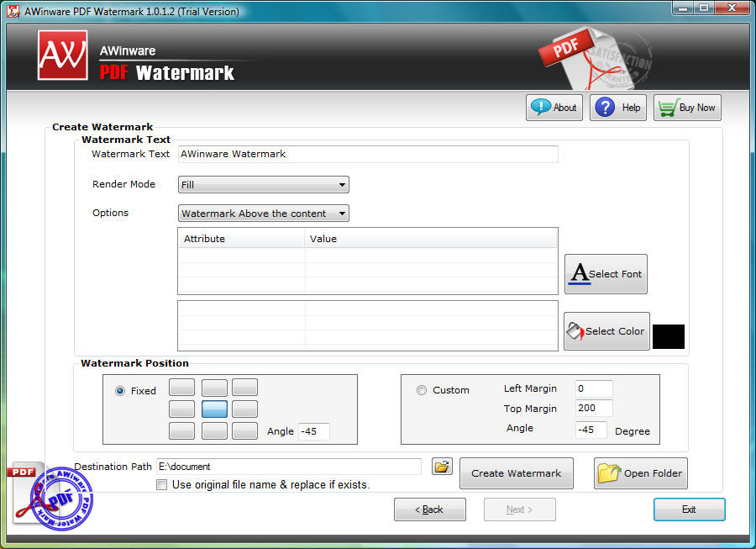Click the Create Watermark button
The width and height of the screenshot is (756, 549).
[x=516, y=473]
